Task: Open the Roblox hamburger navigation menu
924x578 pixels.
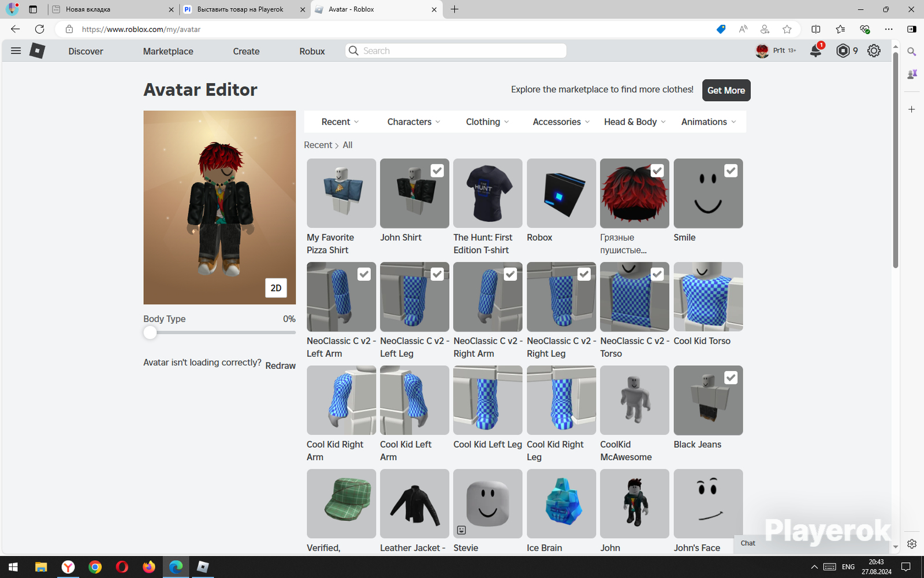Action: click(x=16, y=51)
